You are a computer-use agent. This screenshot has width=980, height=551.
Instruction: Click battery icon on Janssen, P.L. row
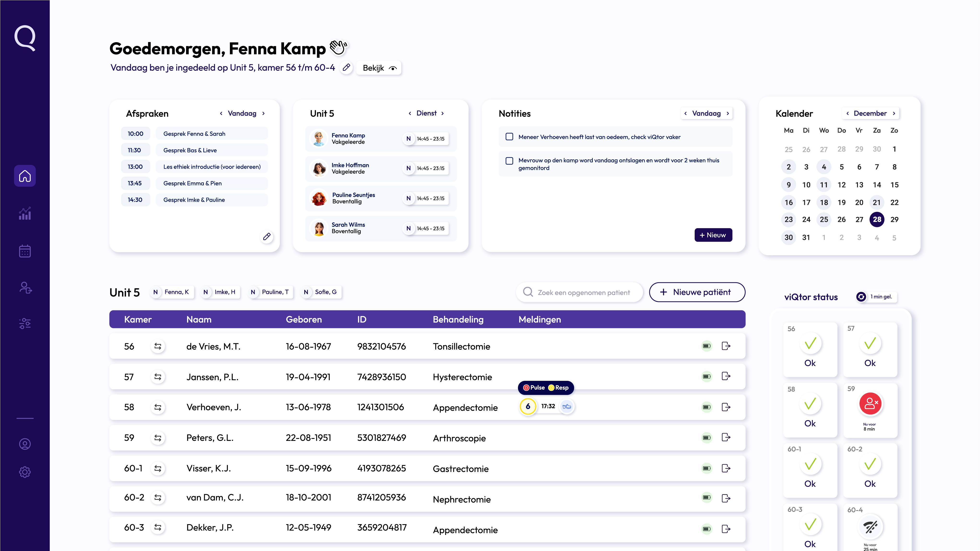click(706, 377)
